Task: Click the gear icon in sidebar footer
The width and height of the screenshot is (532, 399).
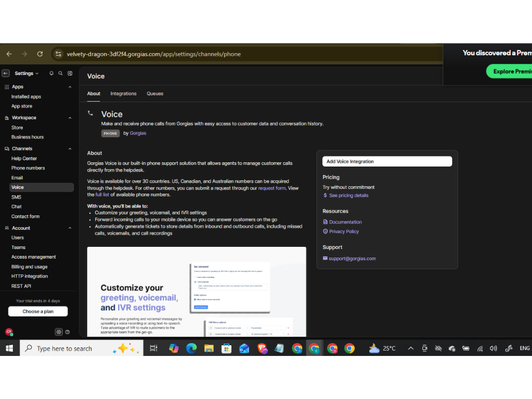Action: (59, 332)
